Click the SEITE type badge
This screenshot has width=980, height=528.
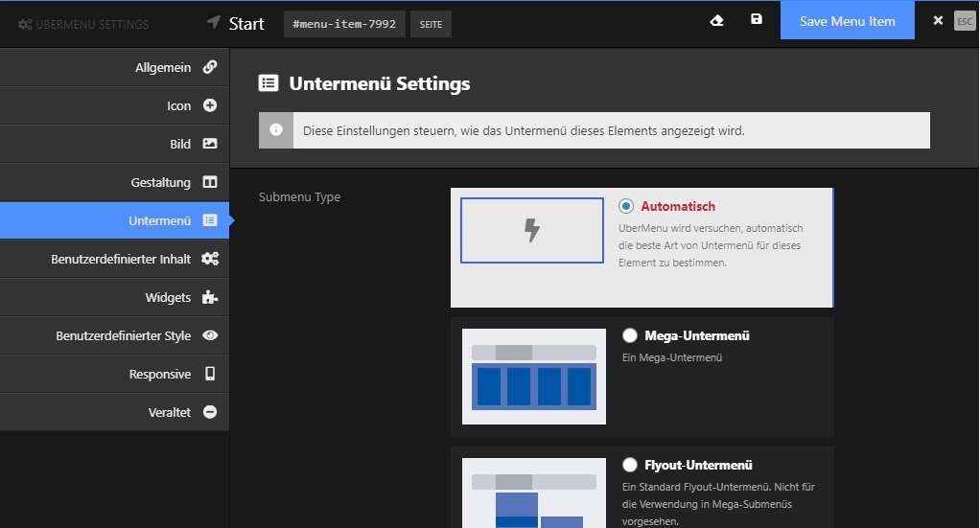(431, 24)
